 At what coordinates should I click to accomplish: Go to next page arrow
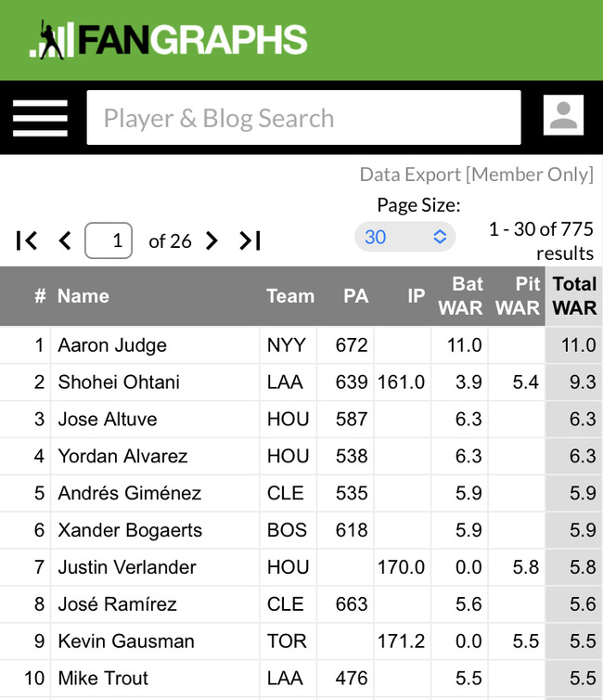pyautogui.click(x=212, y=240)
